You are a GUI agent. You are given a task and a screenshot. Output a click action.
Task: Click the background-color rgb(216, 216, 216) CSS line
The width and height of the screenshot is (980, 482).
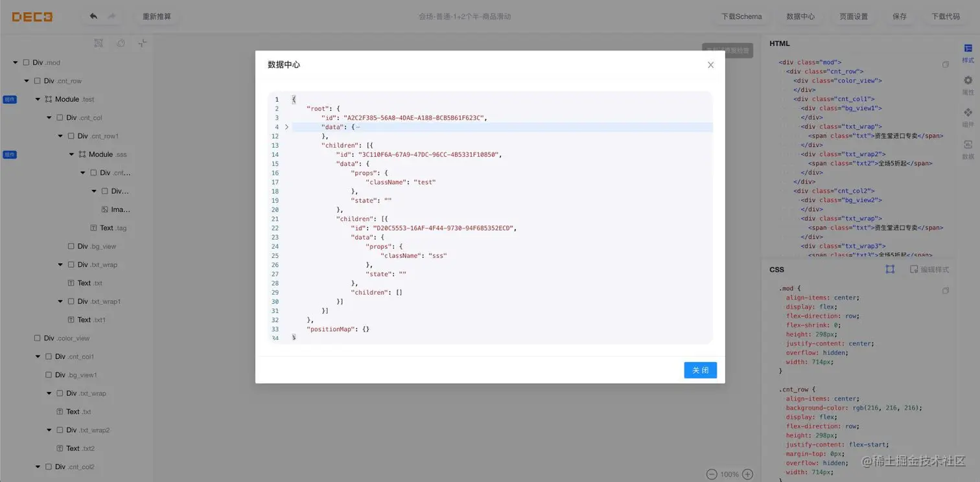click(x=854, y=408)
